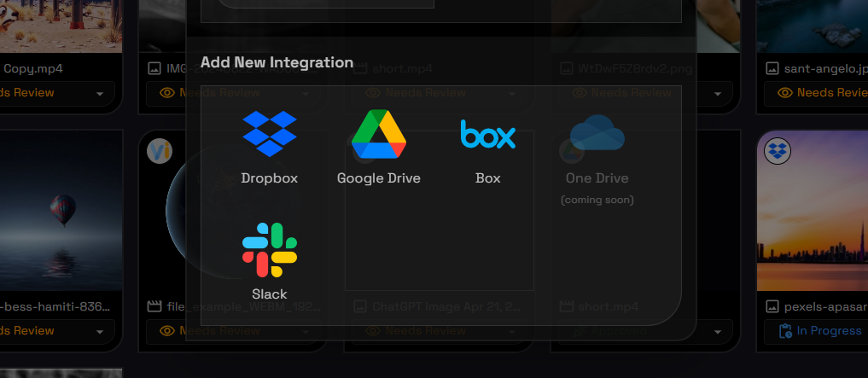Click the ChatGPT Image Apr 21 file name
The height and width of the screenshot is (378, 868).
coord(446,306)
